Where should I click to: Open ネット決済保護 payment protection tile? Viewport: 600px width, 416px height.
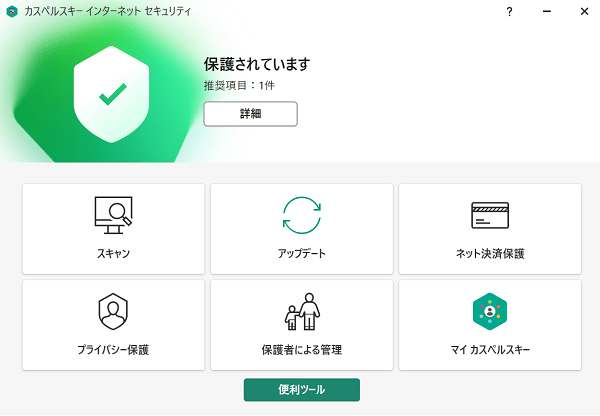(490, 229)
